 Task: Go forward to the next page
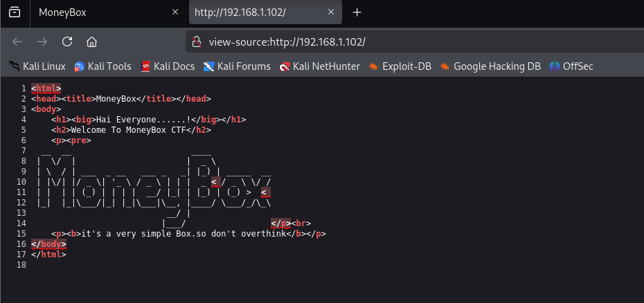(x=42, y=42)
